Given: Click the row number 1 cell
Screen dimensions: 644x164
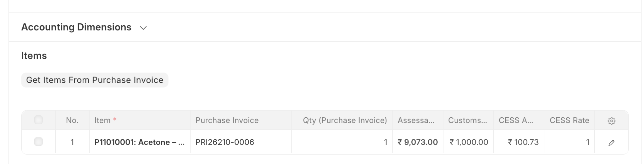Looking at the screenshot, I should pyautogui.click(x=72, y=142).
